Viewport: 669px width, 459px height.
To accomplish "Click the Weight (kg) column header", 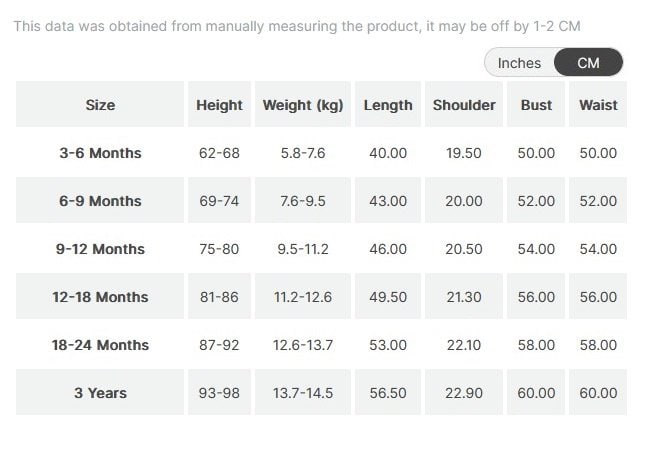I will point(303,105).
